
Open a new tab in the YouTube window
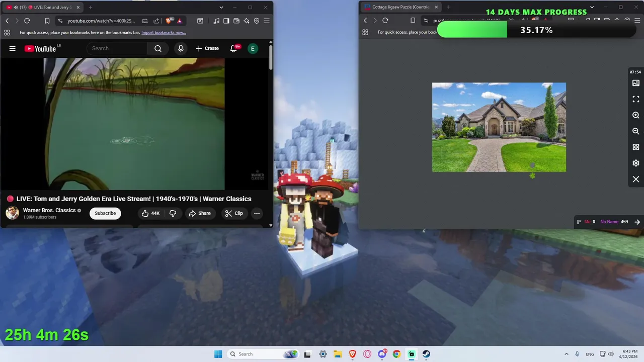coord(91,8)
